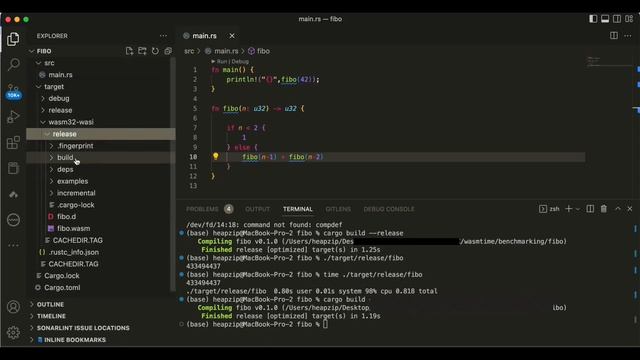This screenshot has height=360, width=640.
Task: Open Customize Layout button
Action: [629, 19]
